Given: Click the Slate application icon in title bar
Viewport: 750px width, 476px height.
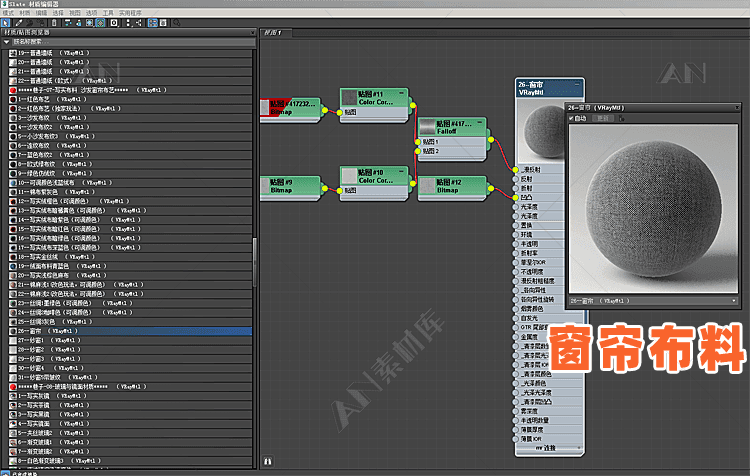Looking at the screenshot, I should (x=5, y=4).
